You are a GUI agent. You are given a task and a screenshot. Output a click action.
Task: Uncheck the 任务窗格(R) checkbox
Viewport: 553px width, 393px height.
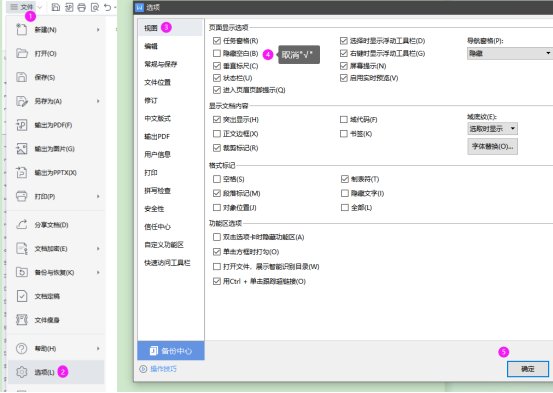coord(217,41)
